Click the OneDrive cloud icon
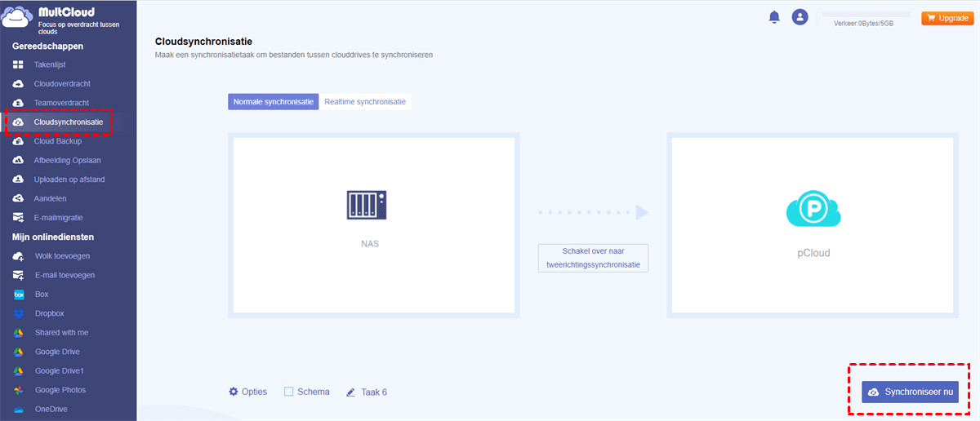 18,410
